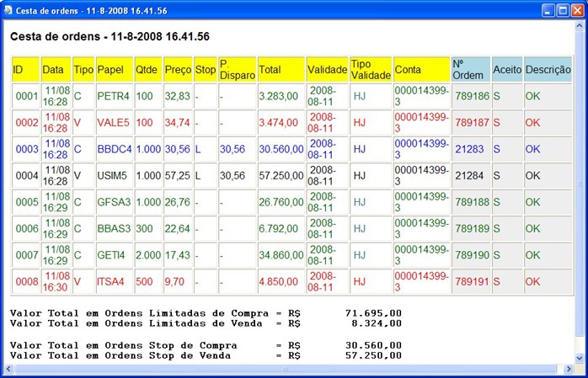This screenshot has height=378, width=588.
Task: Click the application icon in the title bar
Action: click(x=9, y=9)
